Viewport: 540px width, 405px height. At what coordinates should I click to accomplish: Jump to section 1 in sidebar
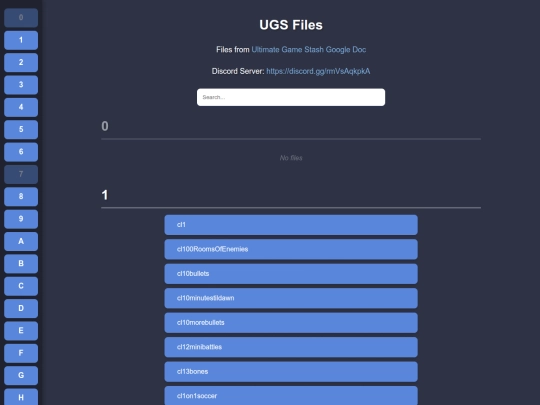(x=21, y=40)
